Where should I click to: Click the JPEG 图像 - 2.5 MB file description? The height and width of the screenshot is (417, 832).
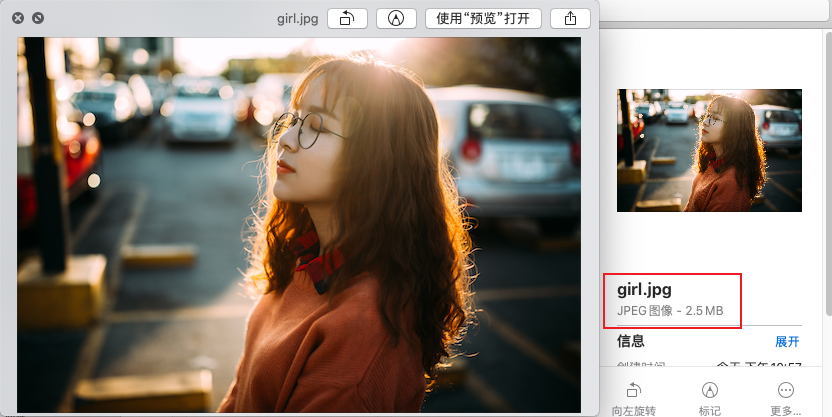[670, 311]
